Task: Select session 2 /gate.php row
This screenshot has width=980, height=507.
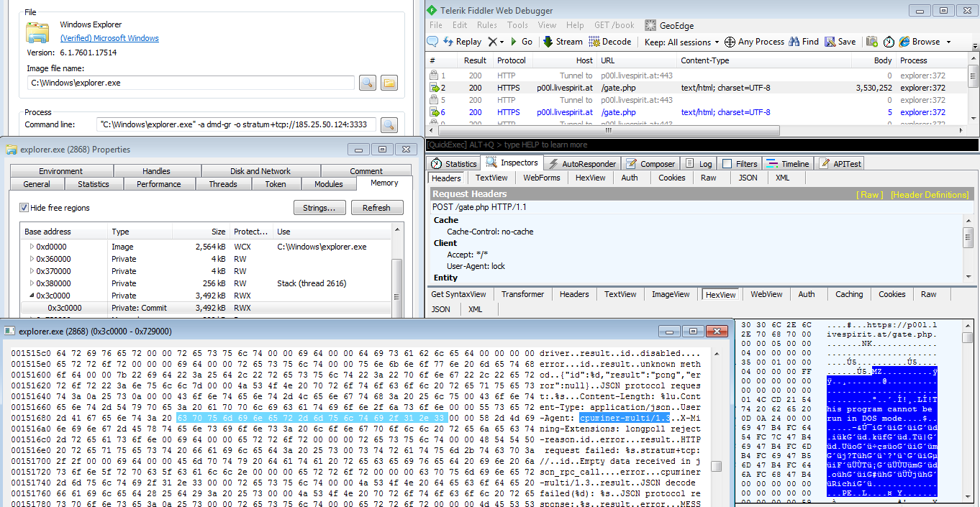Action: [x=696, y=88]
